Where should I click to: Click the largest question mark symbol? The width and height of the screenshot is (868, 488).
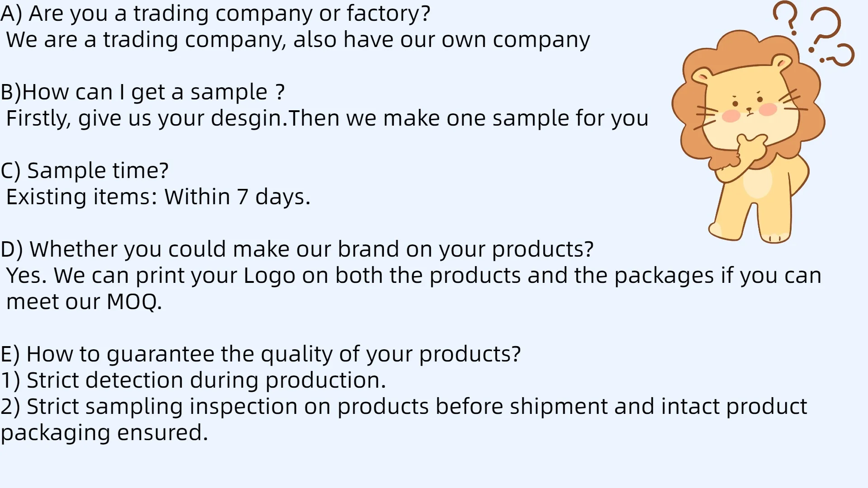click(825, 29)
